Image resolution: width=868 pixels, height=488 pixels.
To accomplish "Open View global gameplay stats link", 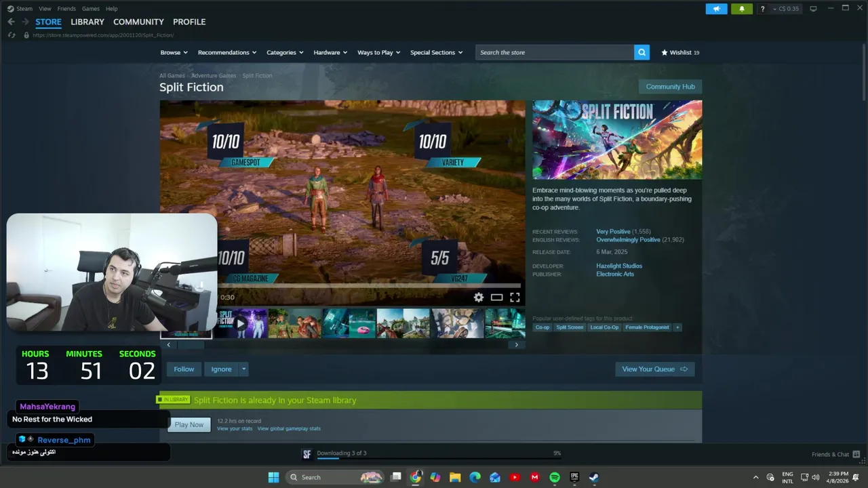I will pyautogui.click(x=289, y=428).
